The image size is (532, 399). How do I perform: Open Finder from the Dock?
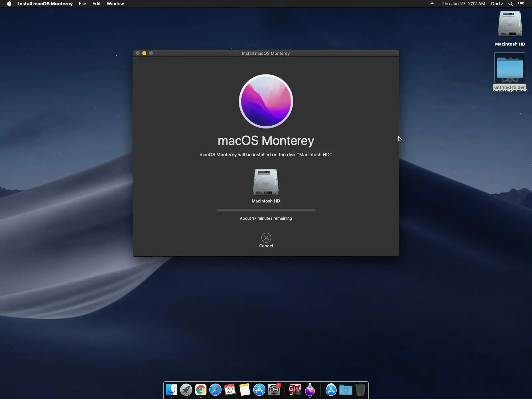tap(172, 390)
